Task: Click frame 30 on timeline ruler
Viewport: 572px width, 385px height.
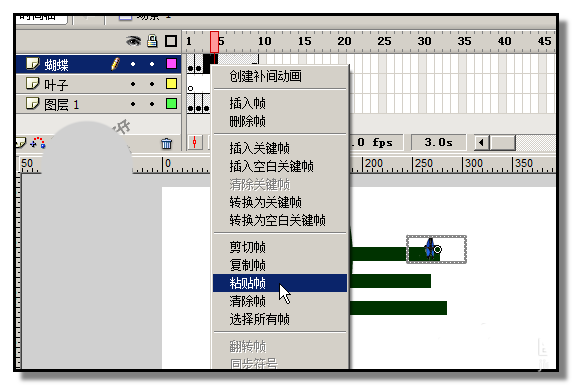Action: [x=424, y=41]
